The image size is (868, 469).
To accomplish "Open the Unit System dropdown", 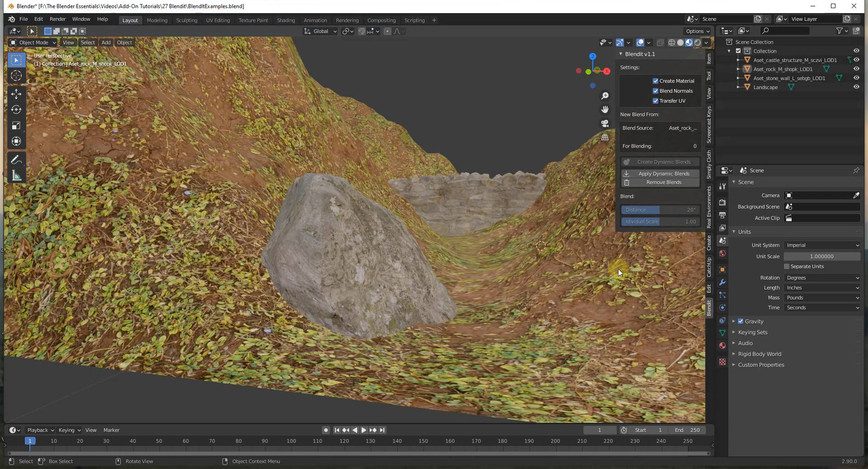I will 821,245.
